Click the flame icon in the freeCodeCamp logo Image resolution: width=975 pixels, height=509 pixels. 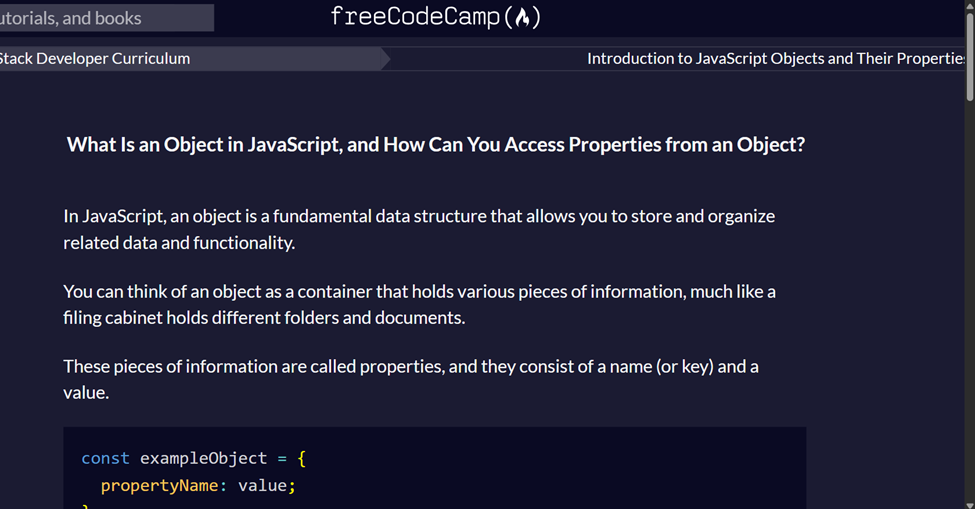[521, 18]
